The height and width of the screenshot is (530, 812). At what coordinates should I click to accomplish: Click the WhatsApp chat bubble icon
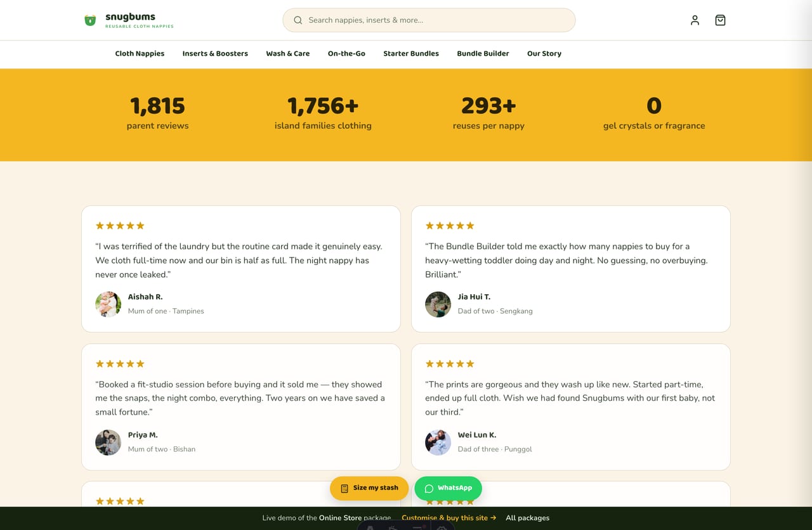click(429, 488)
